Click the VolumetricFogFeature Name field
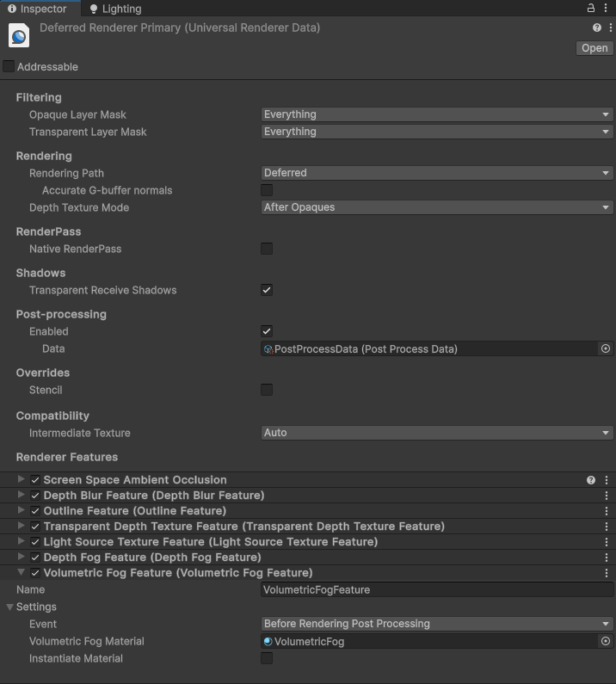The width and height of the screenshot is (616, 684). click(x=437, y=589)
